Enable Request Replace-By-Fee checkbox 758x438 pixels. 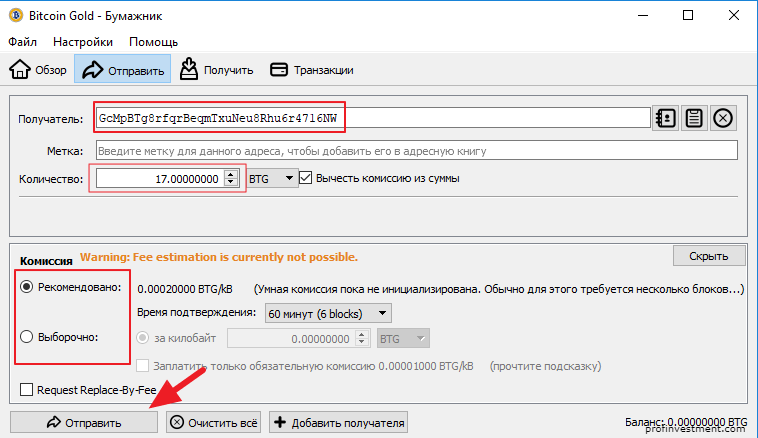tap(27, 389)
